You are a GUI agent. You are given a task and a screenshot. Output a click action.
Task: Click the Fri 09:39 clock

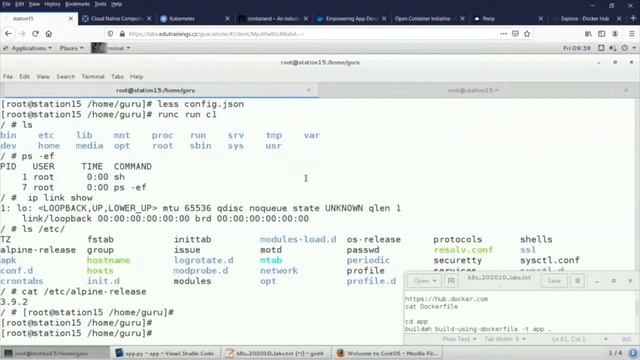pyautogui.click(x=576, y=48)
